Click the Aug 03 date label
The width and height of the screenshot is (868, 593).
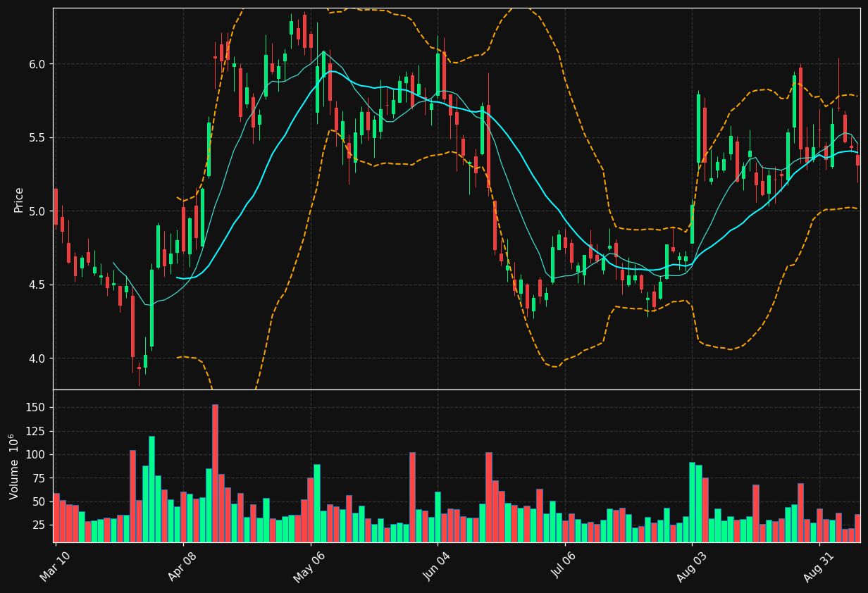pyautogui.click(x=691, y=566)
